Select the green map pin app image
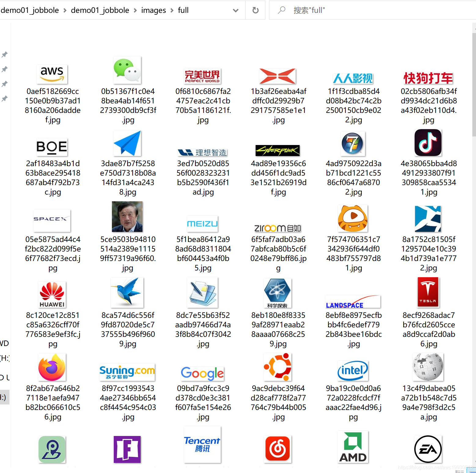 [52, 449]
